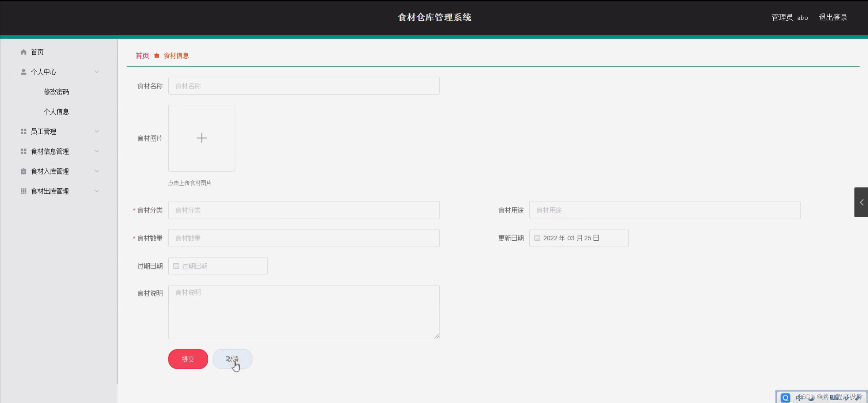The image size is (868, 403).
Task: Click calendar icon in 更新日期 field
Action: pyautogui.click(x=537, y=238)
